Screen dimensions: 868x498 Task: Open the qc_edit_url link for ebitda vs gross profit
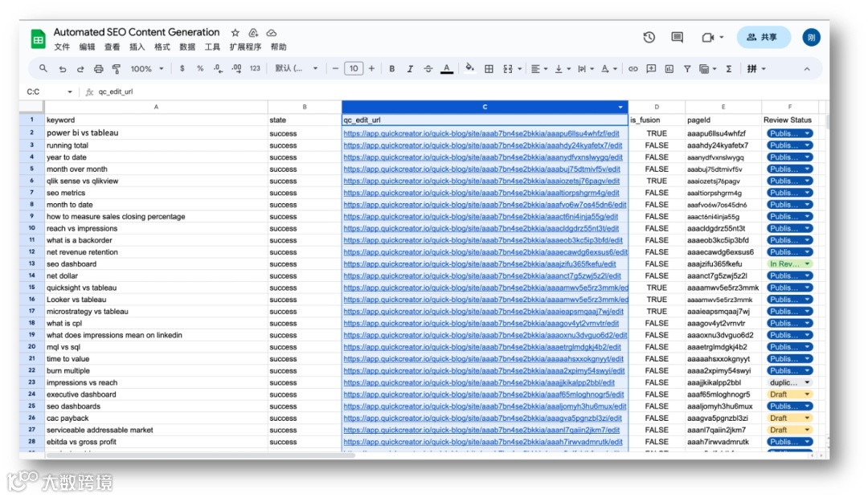pyautogui.click(x=483, y=442)
